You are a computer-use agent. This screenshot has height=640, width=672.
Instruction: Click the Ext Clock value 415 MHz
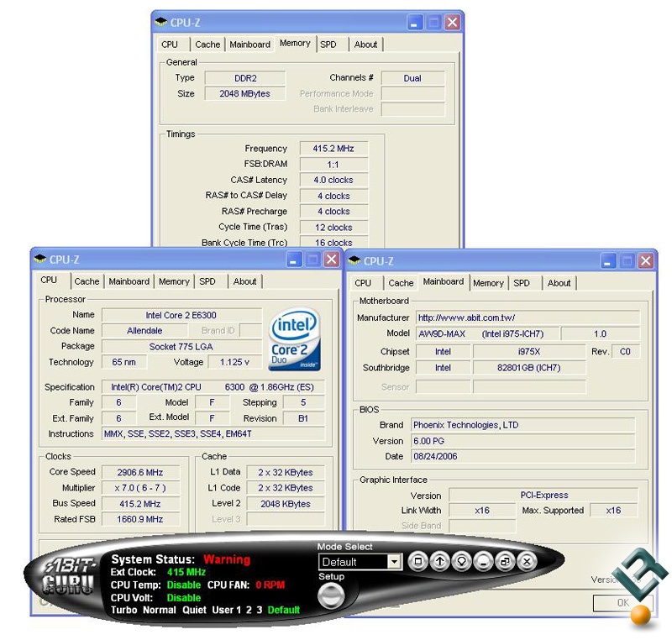(186, 572)
